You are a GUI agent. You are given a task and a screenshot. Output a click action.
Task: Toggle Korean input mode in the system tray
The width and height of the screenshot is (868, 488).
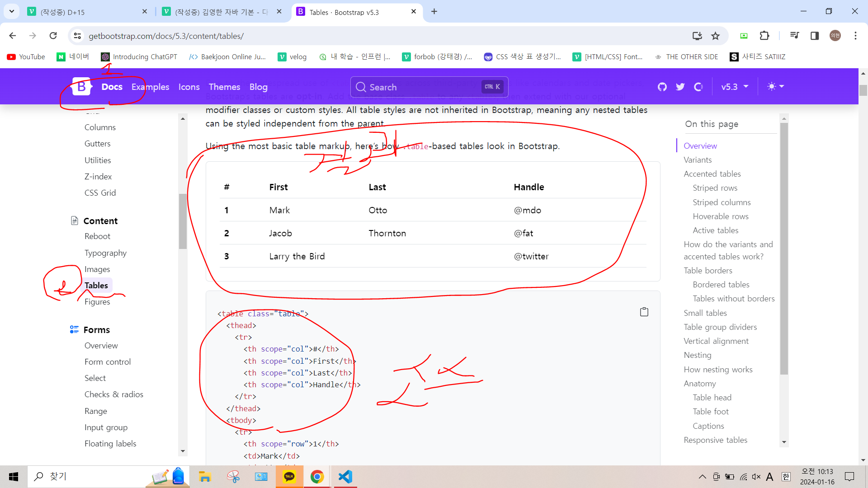786,477
